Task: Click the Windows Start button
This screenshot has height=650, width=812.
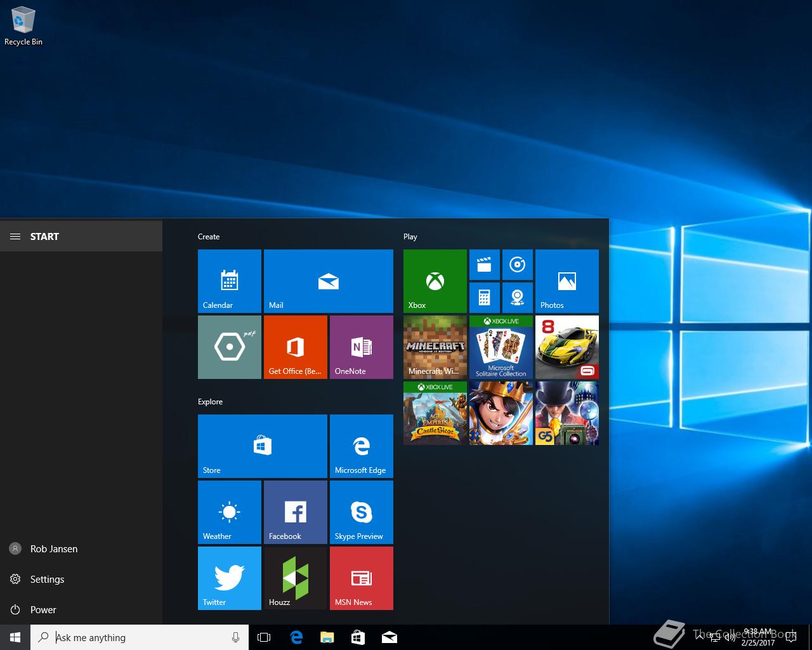Action: (15, 637)
